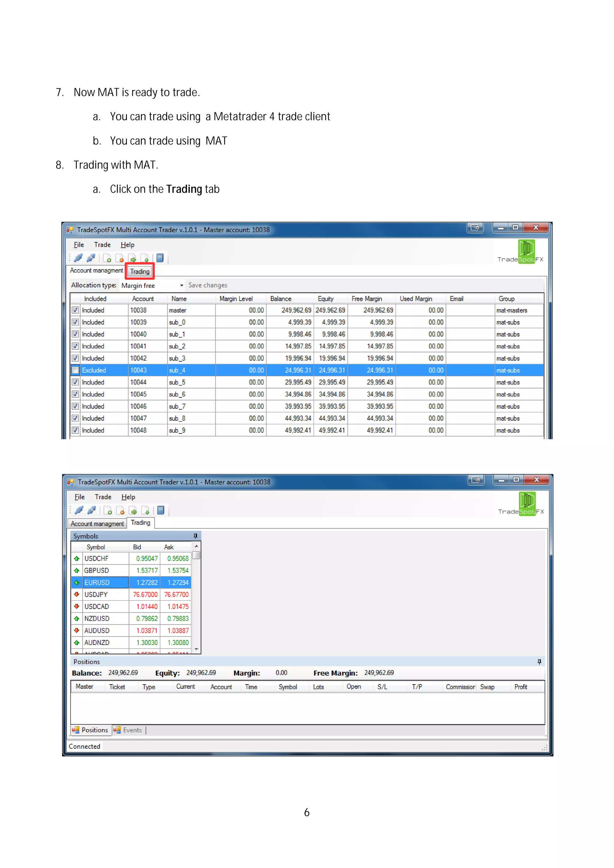Screen dimensions: 614x868
Task: Open the Trading tab outlined in red
Action: (x=140, y=271)
